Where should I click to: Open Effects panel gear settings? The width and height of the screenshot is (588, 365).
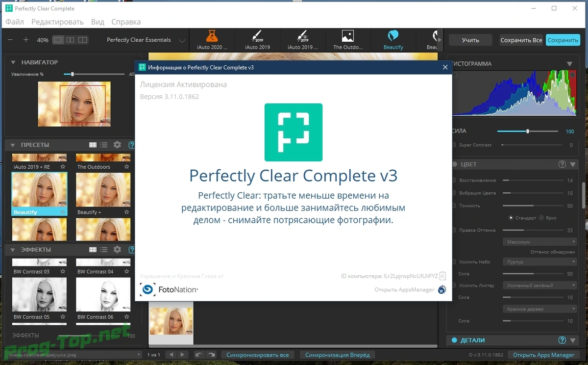(x=117, y=250)
